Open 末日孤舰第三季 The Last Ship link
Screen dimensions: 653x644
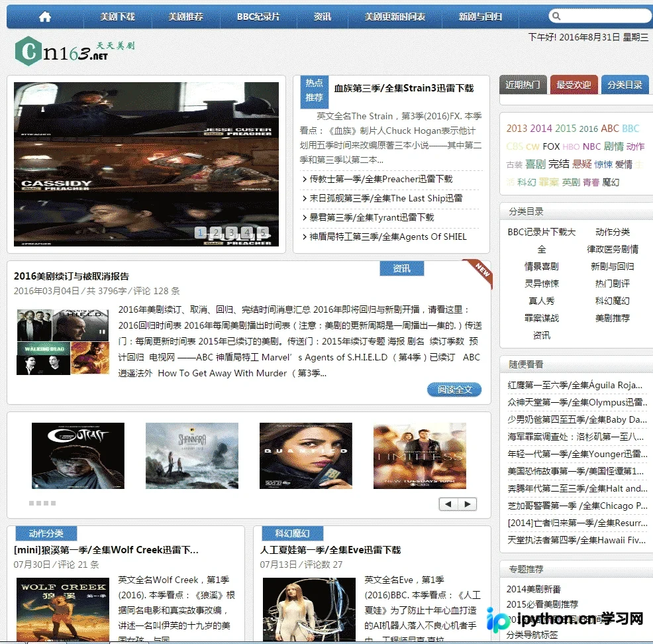click(x=385, y=198)
